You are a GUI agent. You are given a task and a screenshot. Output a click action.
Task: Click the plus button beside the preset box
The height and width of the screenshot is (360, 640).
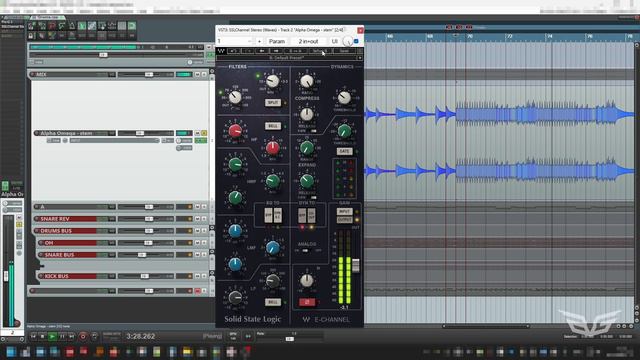(x=259, y=41)
